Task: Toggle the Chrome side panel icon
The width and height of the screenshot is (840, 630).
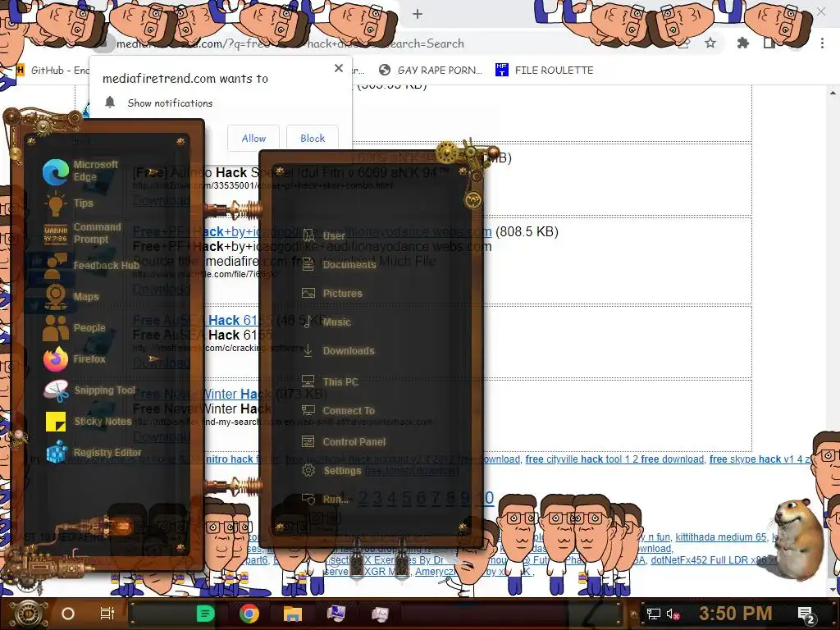Action: [x=769, y=43]
